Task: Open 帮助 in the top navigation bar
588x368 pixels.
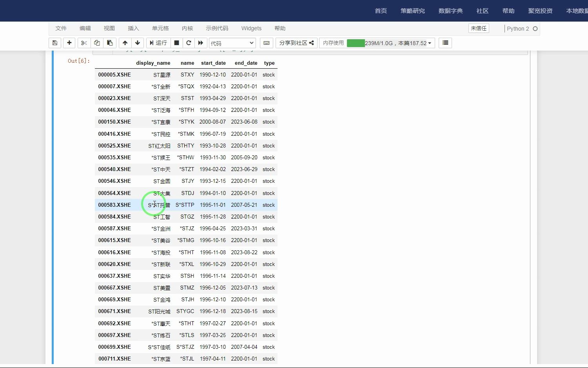Action: [508, 11]
